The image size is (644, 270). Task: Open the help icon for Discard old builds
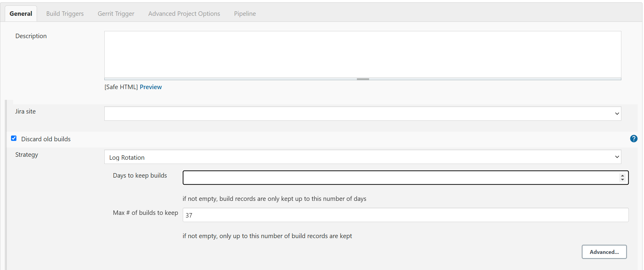click(634, 139)
